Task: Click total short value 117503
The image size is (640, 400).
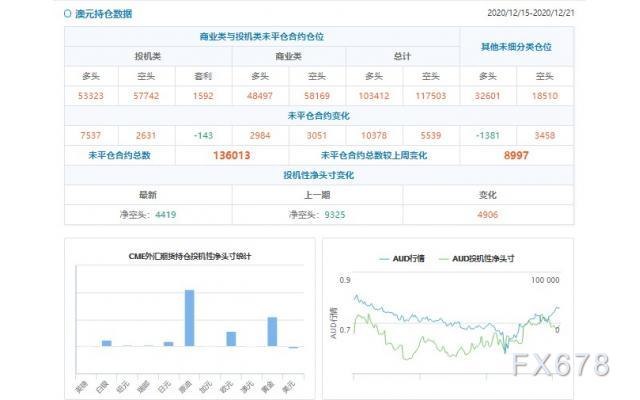Action: tap(431, 96)
